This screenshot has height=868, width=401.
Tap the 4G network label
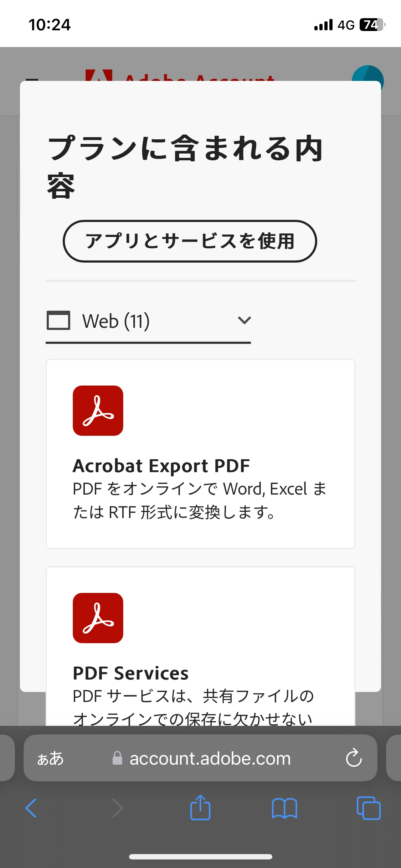pyautogui.click(x=346, y=25)
